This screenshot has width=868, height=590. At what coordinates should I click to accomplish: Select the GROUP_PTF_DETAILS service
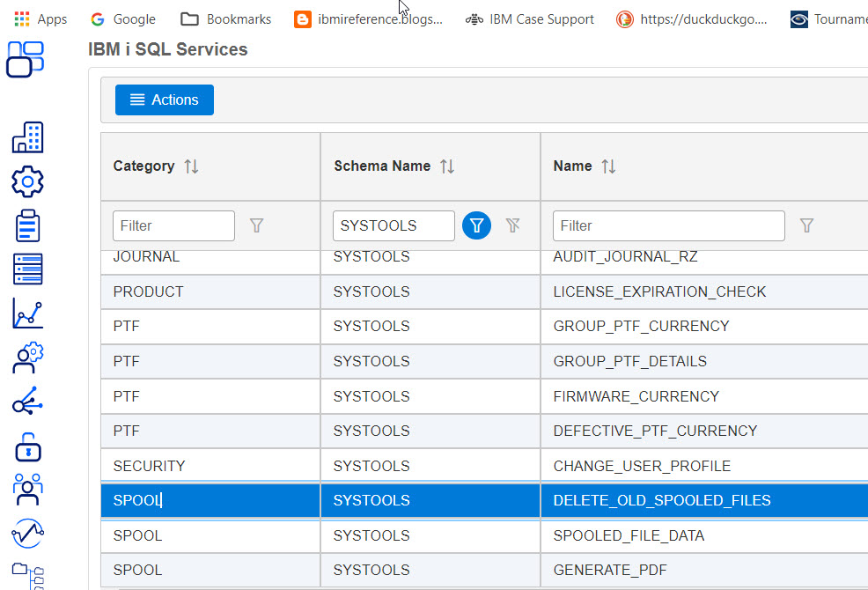(630, 361)
